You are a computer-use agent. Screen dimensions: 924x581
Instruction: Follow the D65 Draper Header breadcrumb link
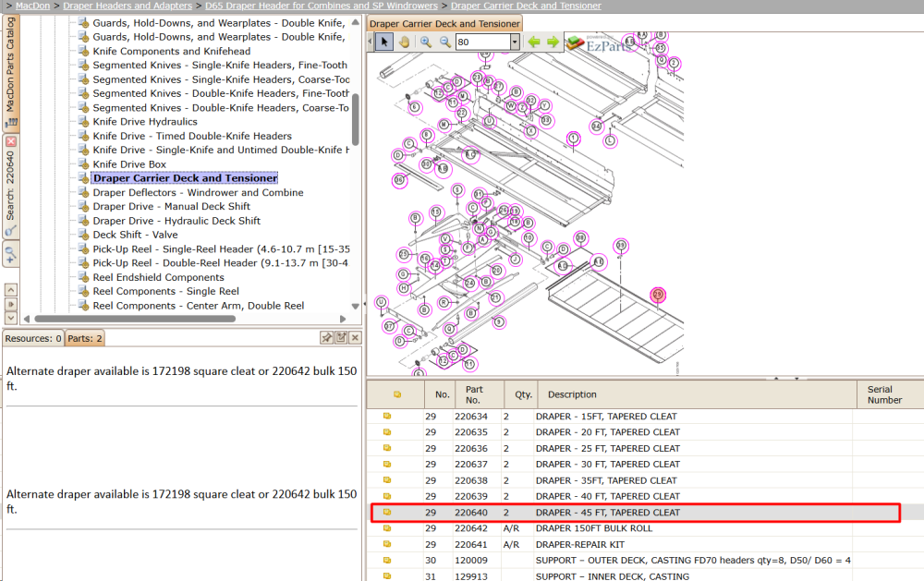coord(322,6)
